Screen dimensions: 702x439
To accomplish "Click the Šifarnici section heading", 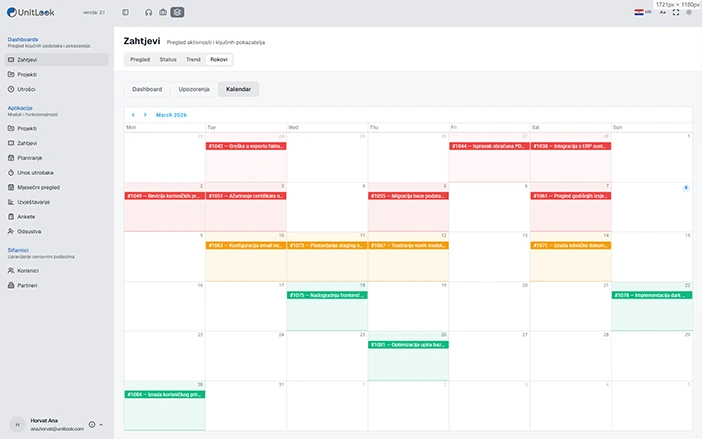I will coord(18,250).
